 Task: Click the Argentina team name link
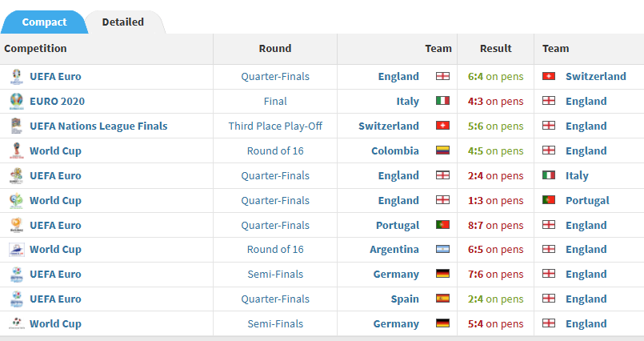click(394, 250)
